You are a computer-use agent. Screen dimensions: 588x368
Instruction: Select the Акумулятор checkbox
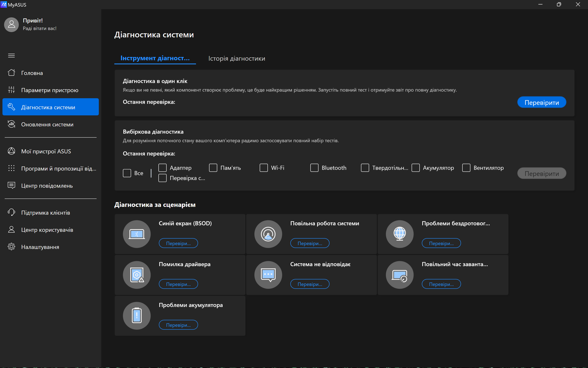(415, 168)
